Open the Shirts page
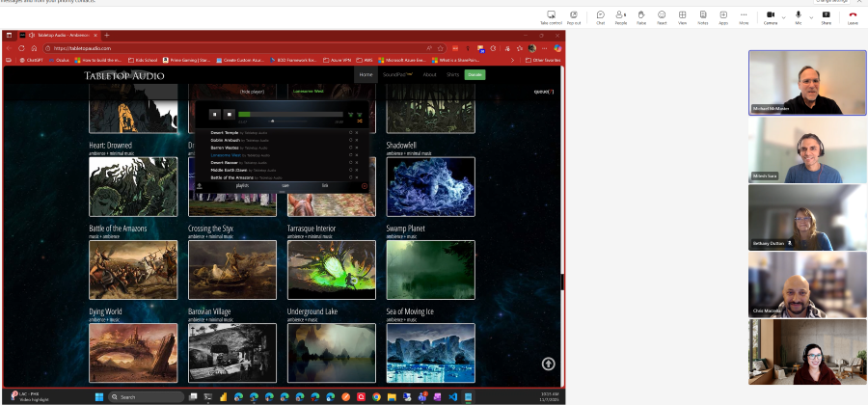This screenshot has width=868, height=405. (453, 74)
